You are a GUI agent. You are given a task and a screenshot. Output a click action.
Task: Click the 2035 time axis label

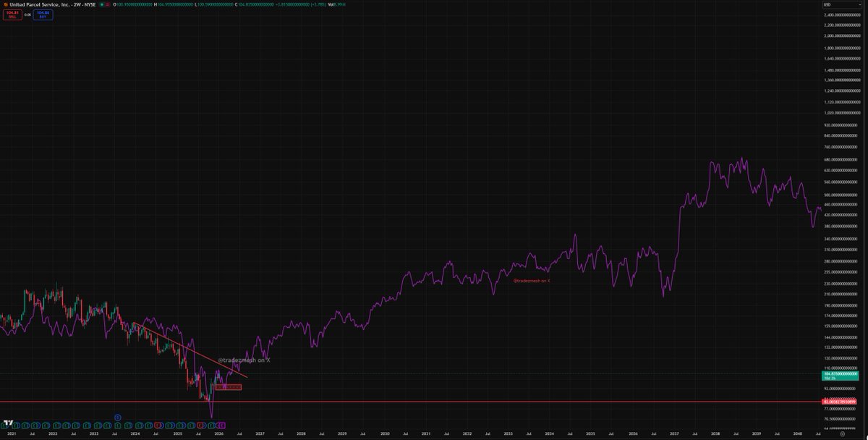[x=591, y=433]
